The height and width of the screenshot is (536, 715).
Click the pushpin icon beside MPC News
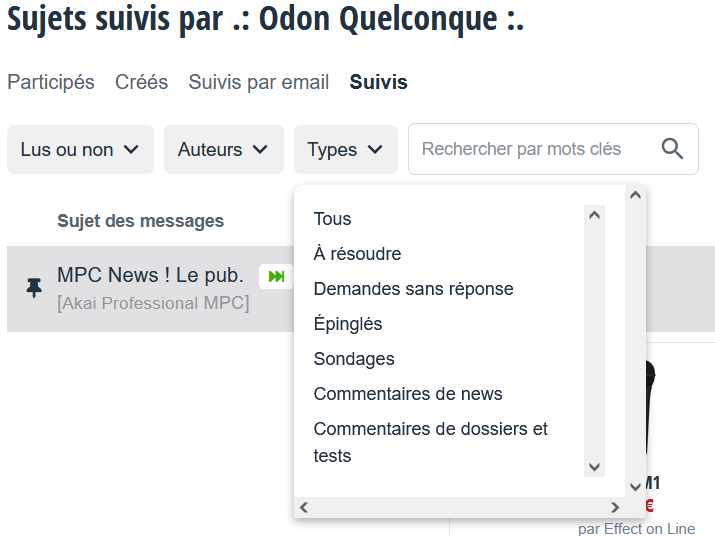click(x=34, y=288)
